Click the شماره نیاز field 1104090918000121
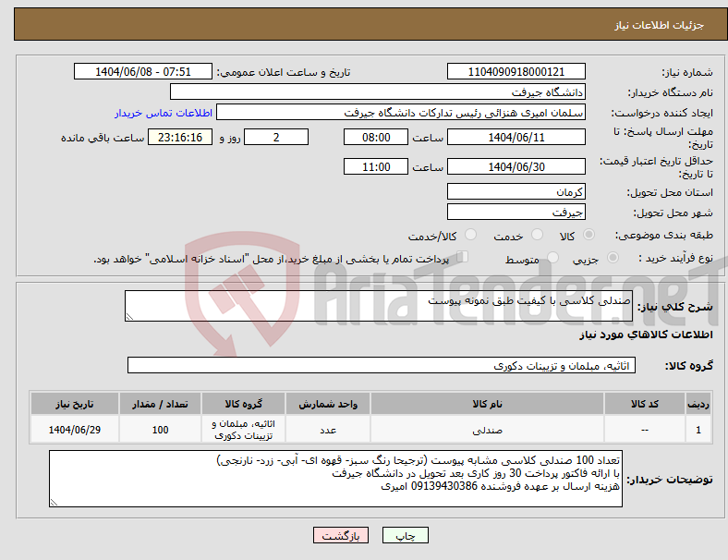This screenshot has width=728, height=560. click(516, 72)
